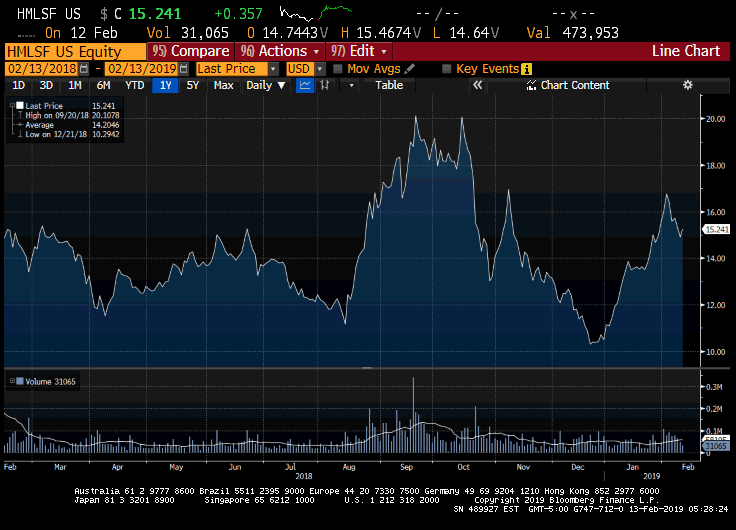The width and height of the screenshot is (736, 530).
Task: Click the L 14.64 low value in header
Action: [x=466, y=33]
